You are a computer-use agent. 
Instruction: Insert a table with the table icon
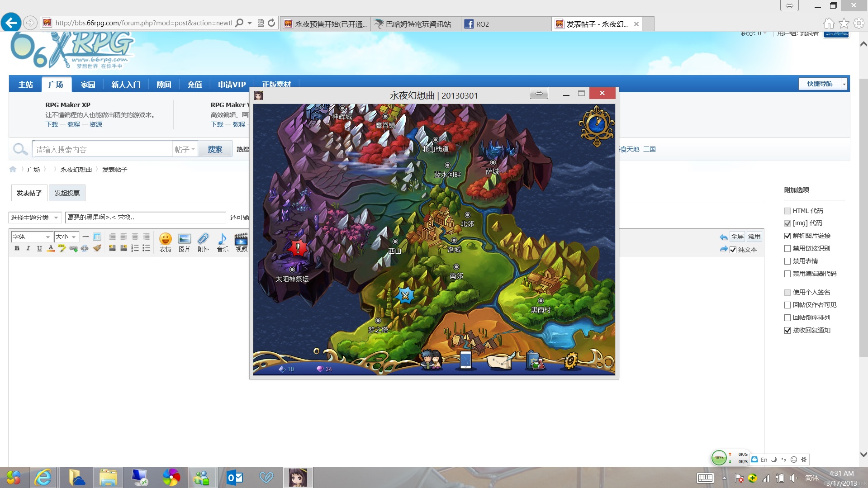[x=97, y=237]
